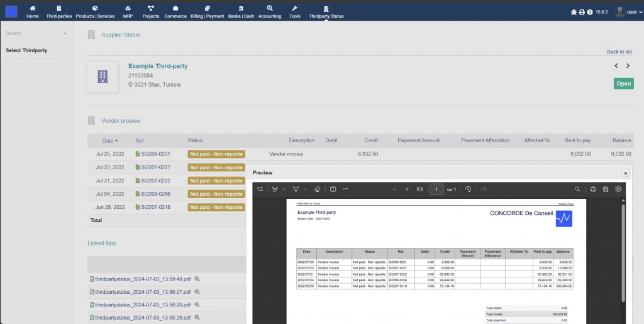The width and height of the screenshot is (644, 324).
Task: Toggle the PDF table of contents sidebar
Action: (260, 189)
